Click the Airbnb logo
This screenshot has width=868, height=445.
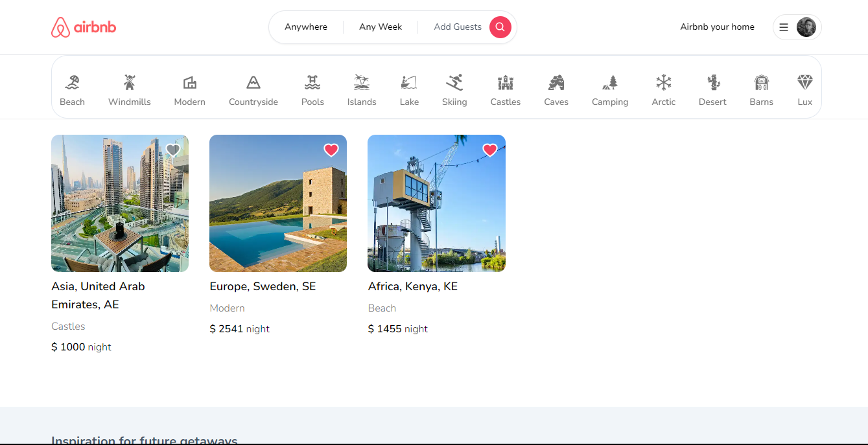pos(84,27)
